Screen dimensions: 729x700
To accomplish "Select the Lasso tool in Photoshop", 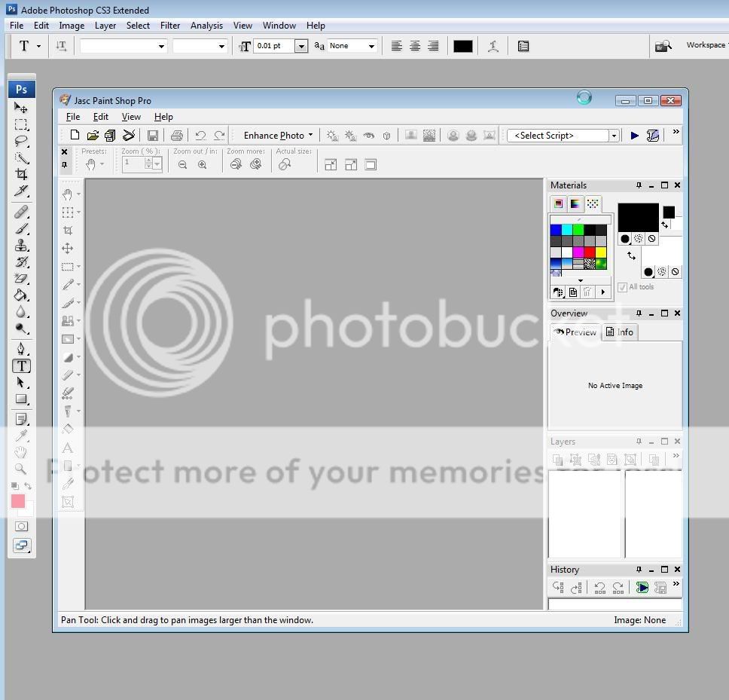I will 21,141.
